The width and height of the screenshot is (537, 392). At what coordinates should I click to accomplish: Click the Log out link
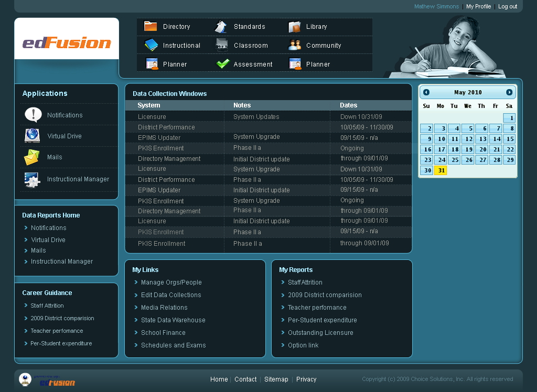pyautogui.click(x=508, y=7)
